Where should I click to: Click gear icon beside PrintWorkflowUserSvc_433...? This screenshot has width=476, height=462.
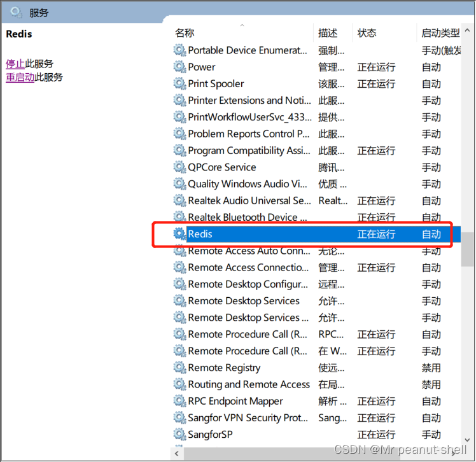179,117
